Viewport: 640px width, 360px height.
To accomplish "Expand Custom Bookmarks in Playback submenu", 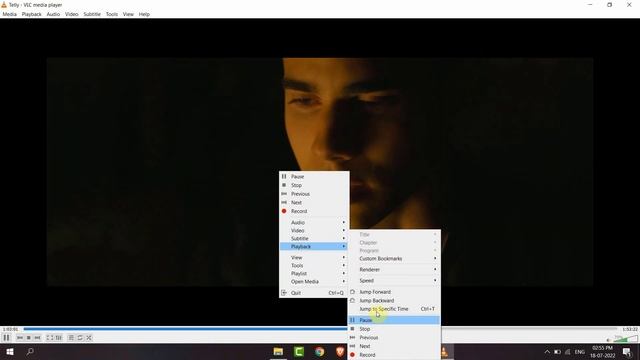I will tap(394, 259).
